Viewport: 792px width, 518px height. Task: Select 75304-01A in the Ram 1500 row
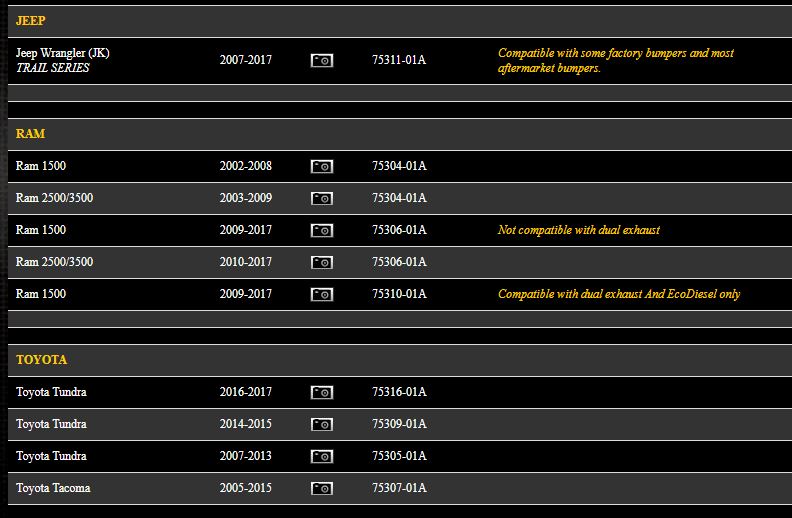click(x=399, y=166)
